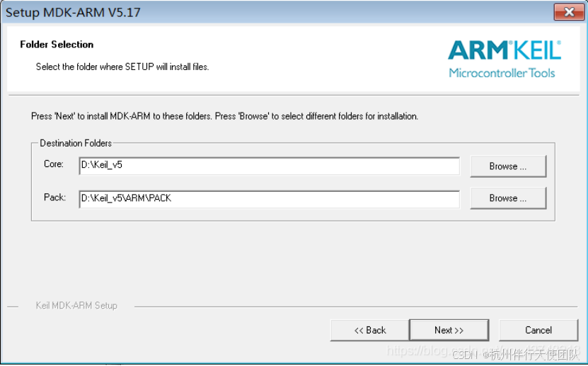
Task: Go to the previous step with Back
Action: coord(370,330)
